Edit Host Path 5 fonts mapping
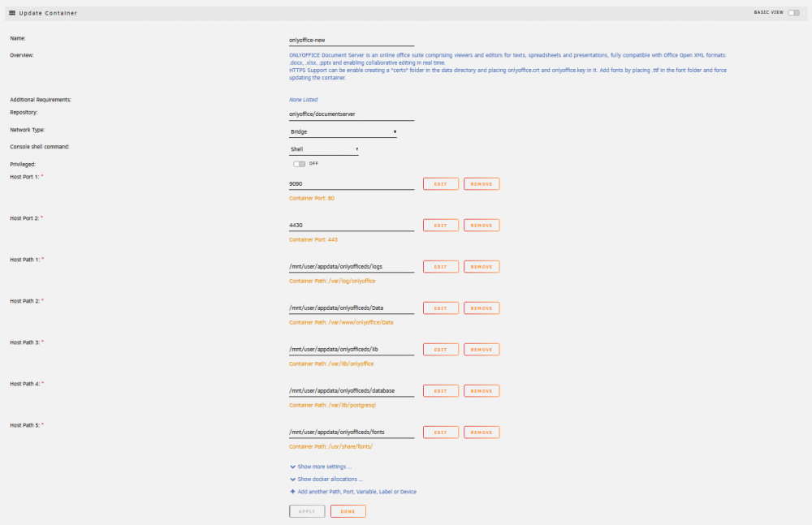The width and height of the screenshot is (812, 525). [441, 432]
